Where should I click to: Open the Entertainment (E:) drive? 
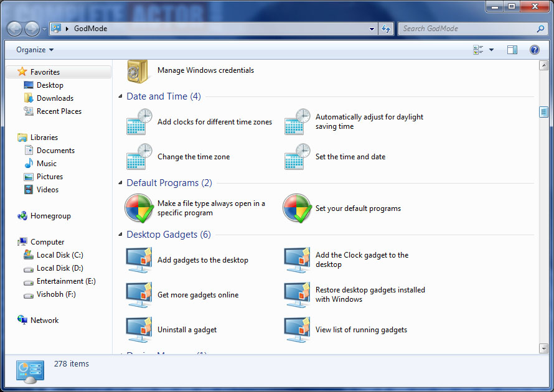coord(66,281)
